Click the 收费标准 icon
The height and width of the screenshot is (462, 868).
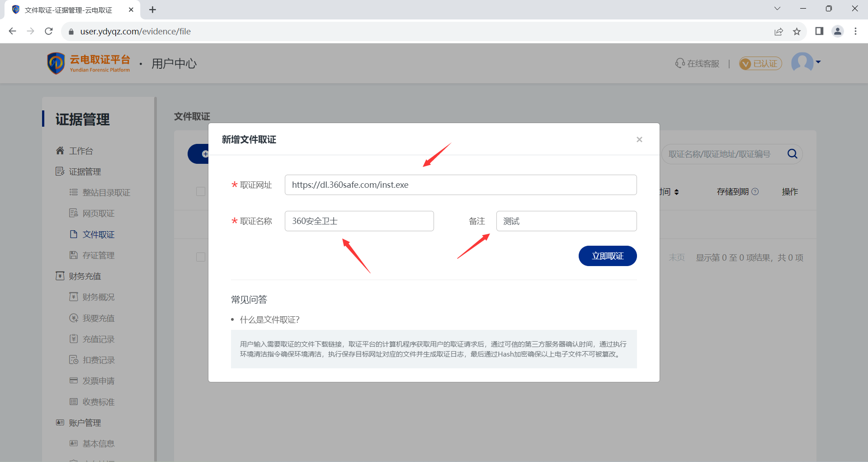click(x=74, y=401)
